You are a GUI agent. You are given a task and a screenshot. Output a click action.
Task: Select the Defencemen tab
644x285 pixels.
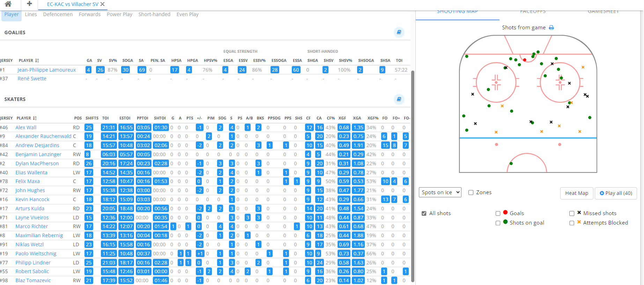pos(58,14)
